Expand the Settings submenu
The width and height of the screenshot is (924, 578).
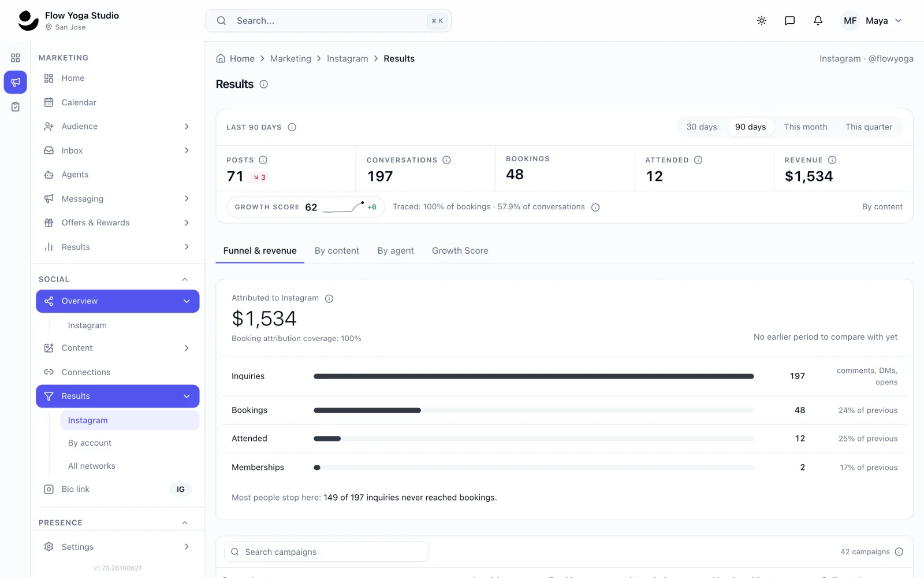point(187,547)
